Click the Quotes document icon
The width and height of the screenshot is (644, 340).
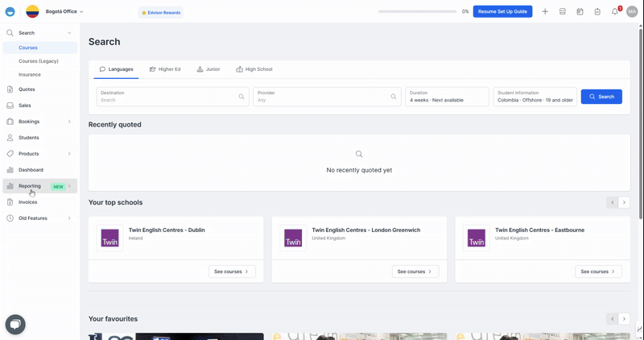tap(10, 89)
